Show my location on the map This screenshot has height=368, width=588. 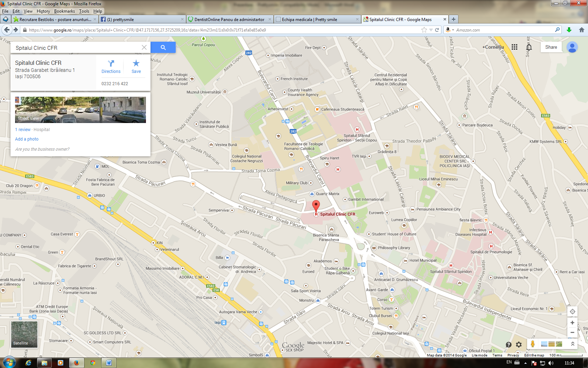[x=573, y=312]
